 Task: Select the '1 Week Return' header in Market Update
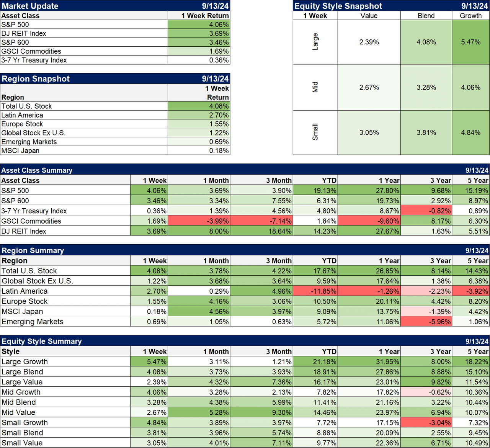(205, 16)
